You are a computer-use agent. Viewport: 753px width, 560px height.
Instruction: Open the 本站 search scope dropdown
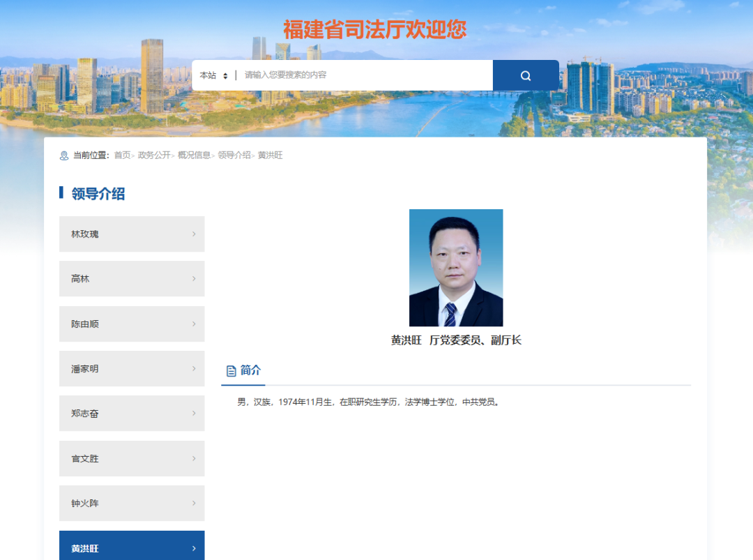pos(214,75)
